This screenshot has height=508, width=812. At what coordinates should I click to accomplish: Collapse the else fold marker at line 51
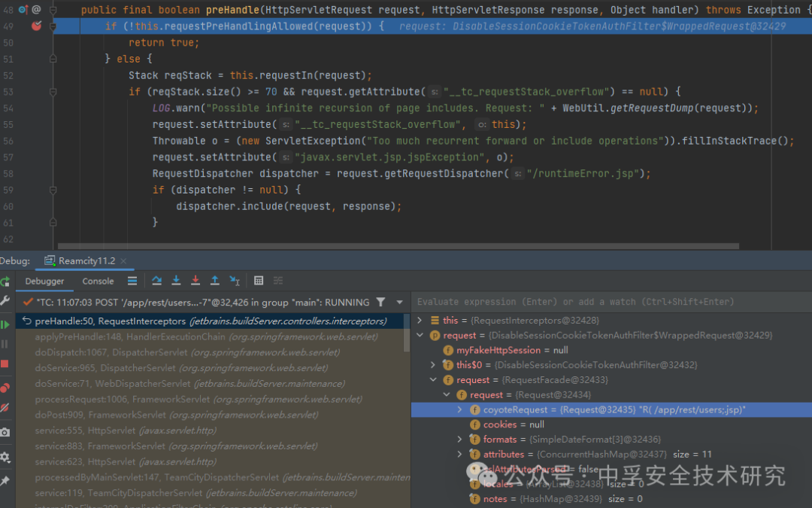pyautogui.click(x=53, y=59)
